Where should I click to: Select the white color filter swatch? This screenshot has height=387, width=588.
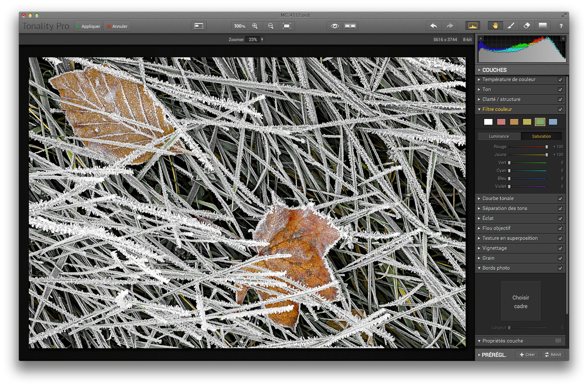(x=488, y=122)
